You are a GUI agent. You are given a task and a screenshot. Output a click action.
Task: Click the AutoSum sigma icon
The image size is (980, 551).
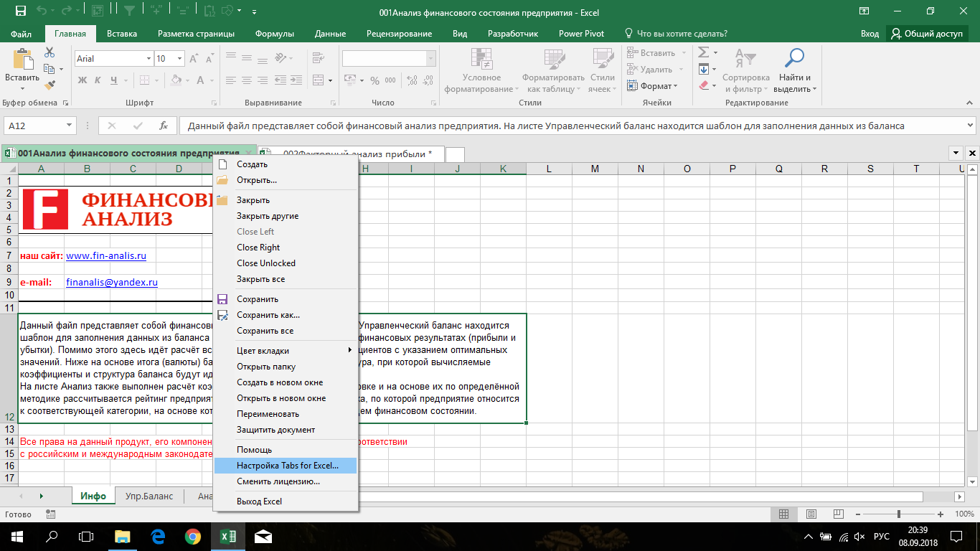704,52
